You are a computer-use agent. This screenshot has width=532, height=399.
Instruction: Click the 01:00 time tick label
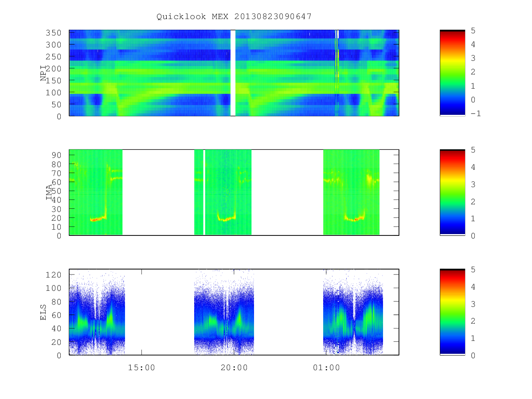coord(326,368)
